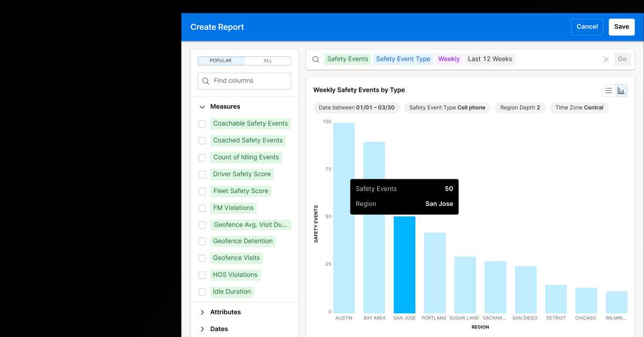Expand the Dates section
Image resolution: width=644 pixels, height=337 pixels.
(202, 329)
